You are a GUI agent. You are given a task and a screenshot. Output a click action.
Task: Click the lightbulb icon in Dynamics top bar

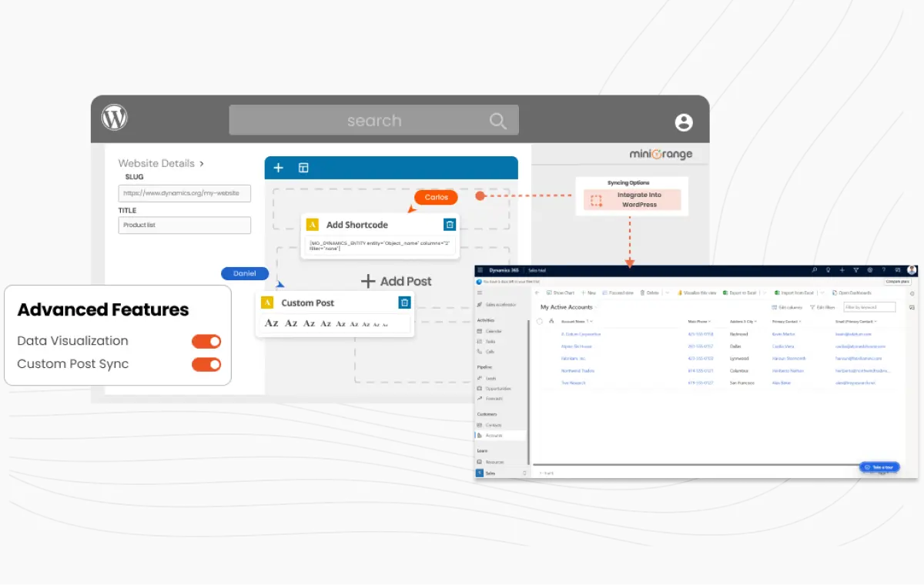click(829, 270)
